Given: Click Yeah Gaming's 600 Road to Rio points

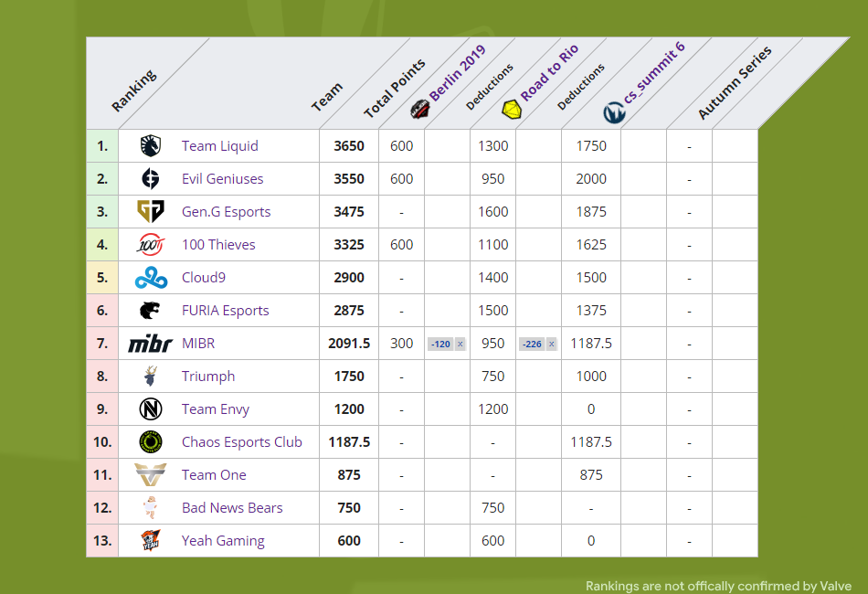Looking at the screenshot, I should tap(492, 541).
